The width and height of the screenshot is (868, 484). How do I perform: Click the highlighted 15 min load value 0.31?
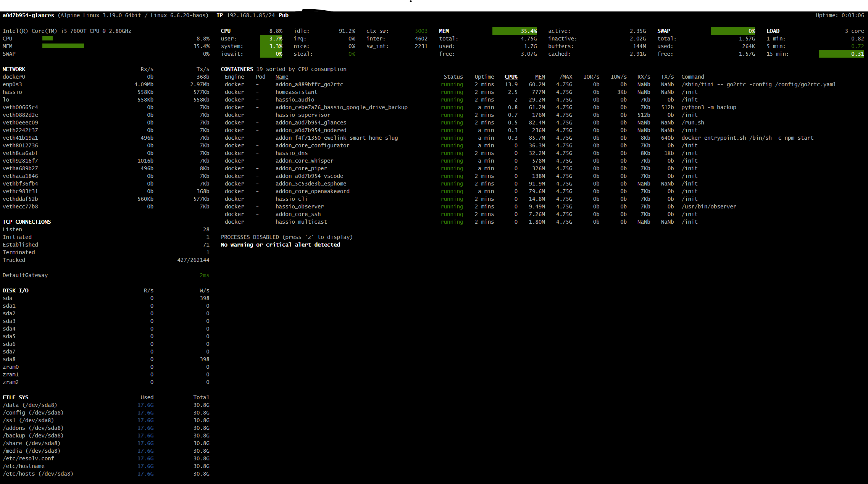point(841,54)
